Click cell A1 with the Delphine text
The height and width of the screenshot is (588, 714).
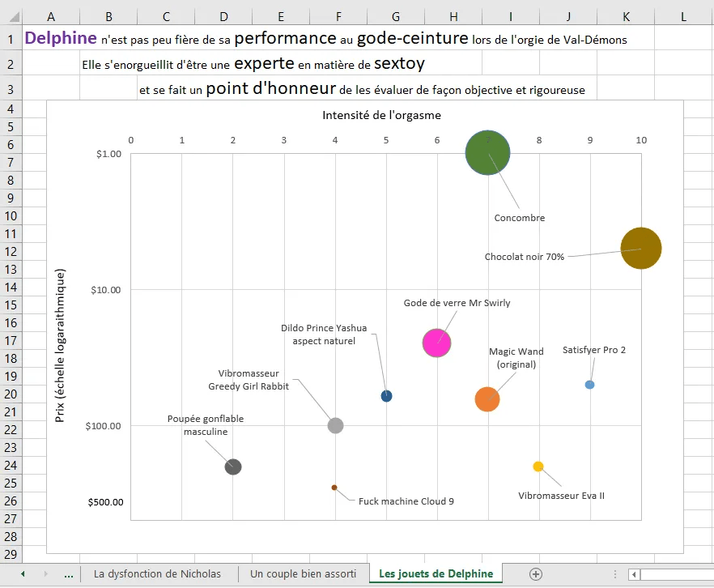[52, 38]
